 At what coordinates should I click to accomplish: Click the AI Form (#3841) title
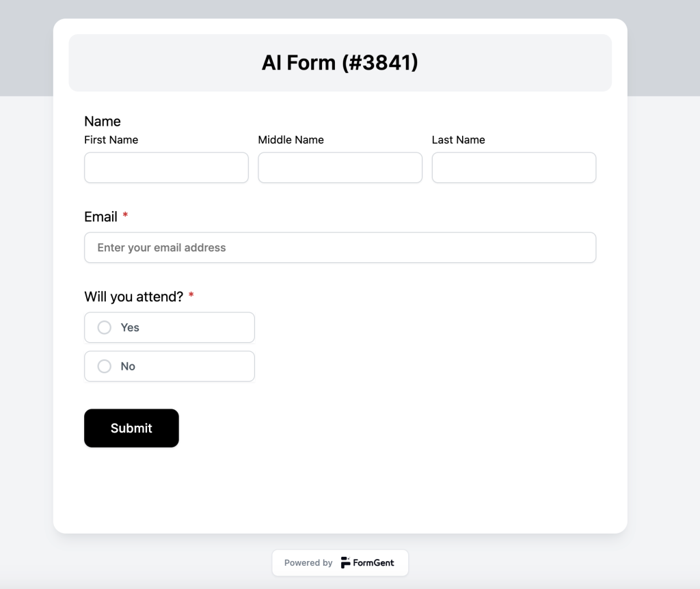[x=340, y=62]
